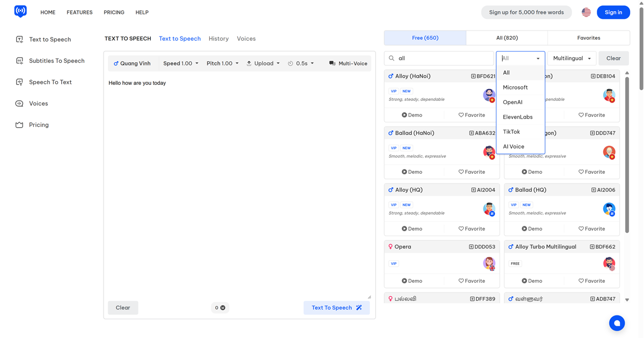Favorite the Ballad (HaNoi) voice

tap(471, 172)
